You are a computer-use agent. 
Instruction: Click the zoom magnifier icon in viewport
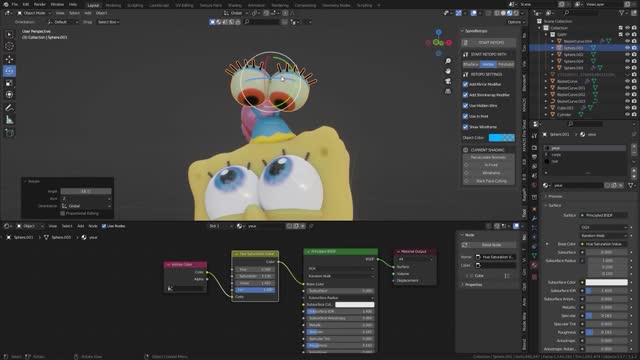[448, 61]
